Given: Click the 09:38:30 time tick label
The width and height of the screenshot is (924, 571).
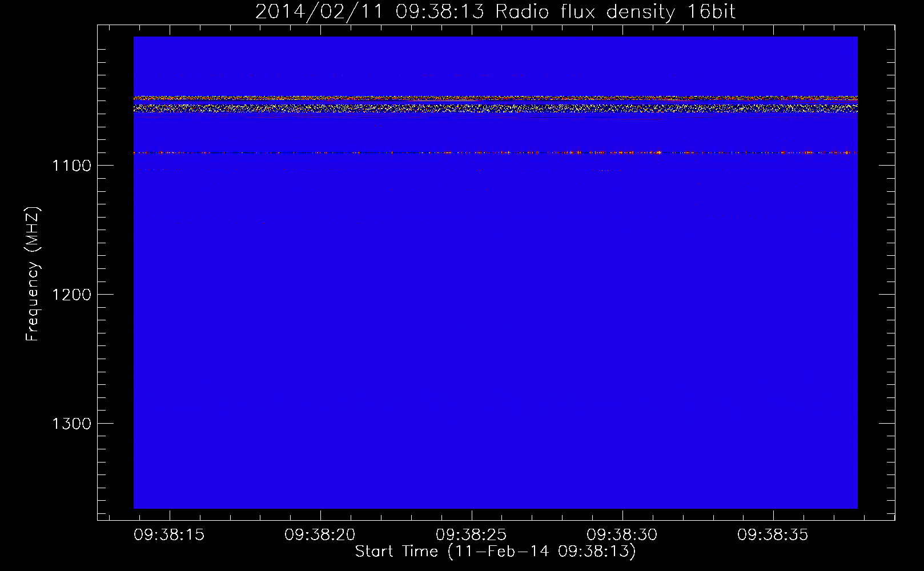Looking at the screenshot, I should point(622,535).
